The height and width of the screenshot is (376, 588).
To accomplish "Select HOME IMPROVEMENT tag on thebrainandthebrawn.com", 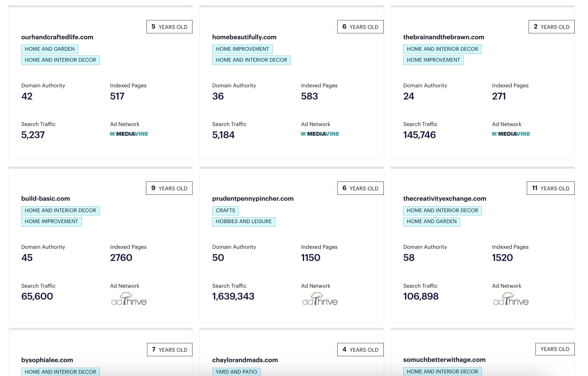I will 433,60.
